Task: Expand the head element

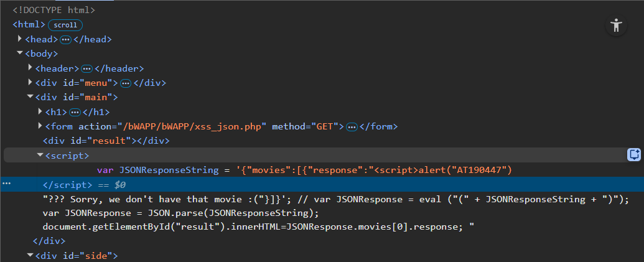Action: click(20, 39)
